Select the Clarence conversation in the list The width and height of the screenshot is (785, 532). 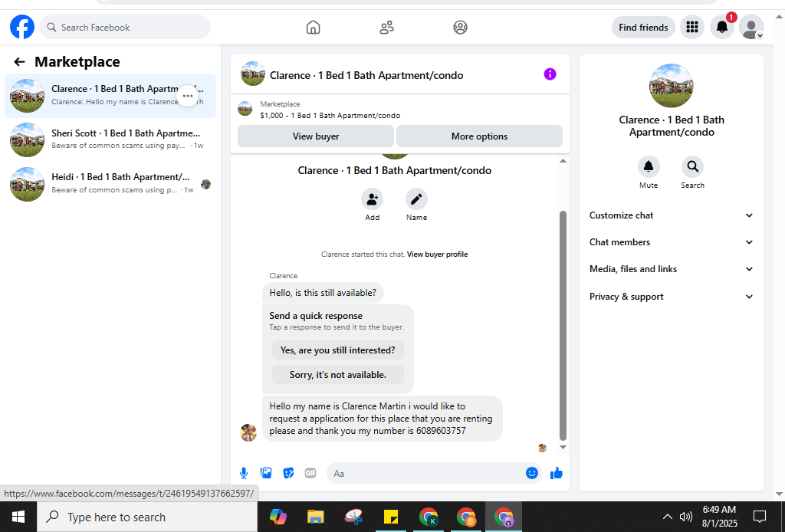point(110,96)
